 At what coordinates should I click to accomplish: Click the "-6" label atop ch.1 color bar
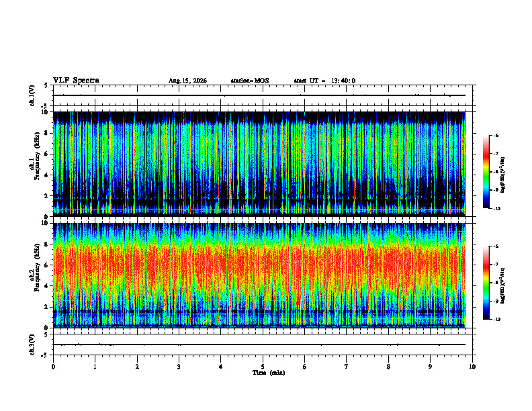click(496, 135)
